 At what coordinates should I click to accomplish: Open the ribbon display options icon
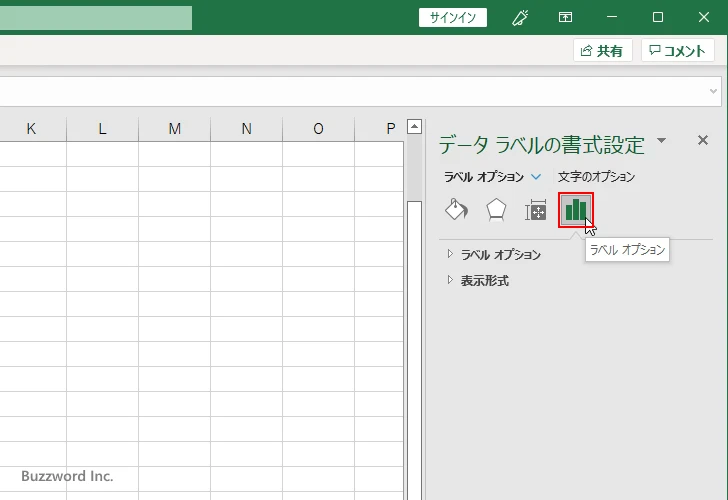click(x=565, y=18)
